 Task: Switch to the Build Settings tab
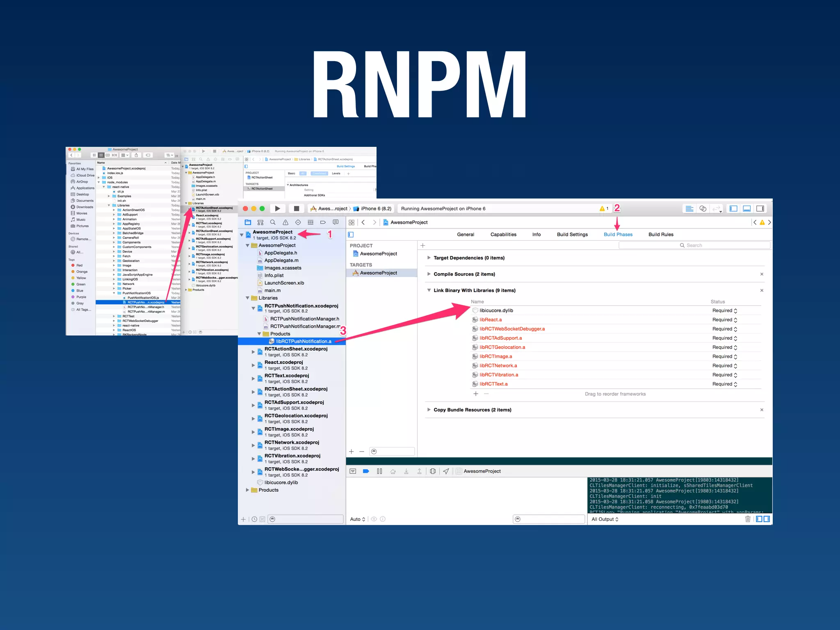[572, 235]
